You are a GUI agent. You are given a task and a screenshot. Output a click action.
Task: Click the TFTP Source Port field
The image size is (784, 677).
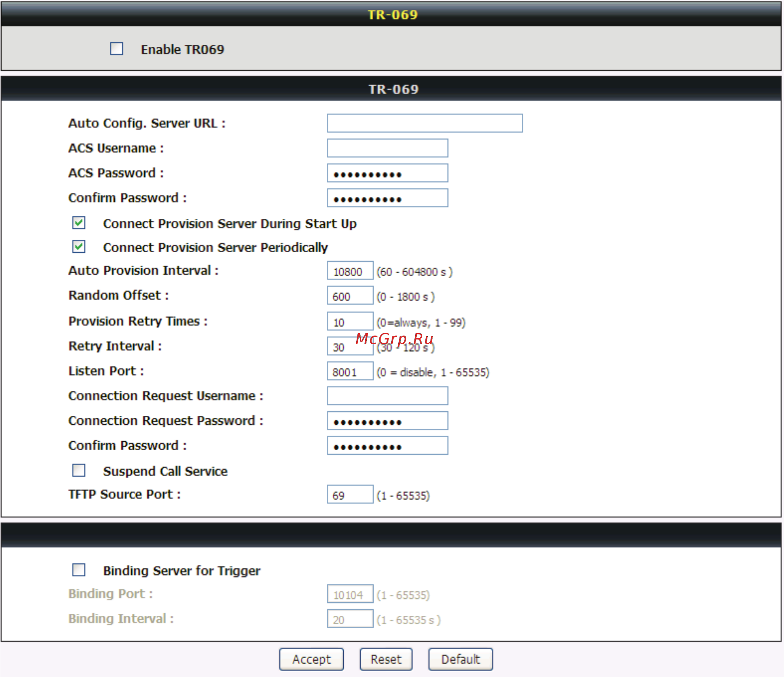pos(350,494)
